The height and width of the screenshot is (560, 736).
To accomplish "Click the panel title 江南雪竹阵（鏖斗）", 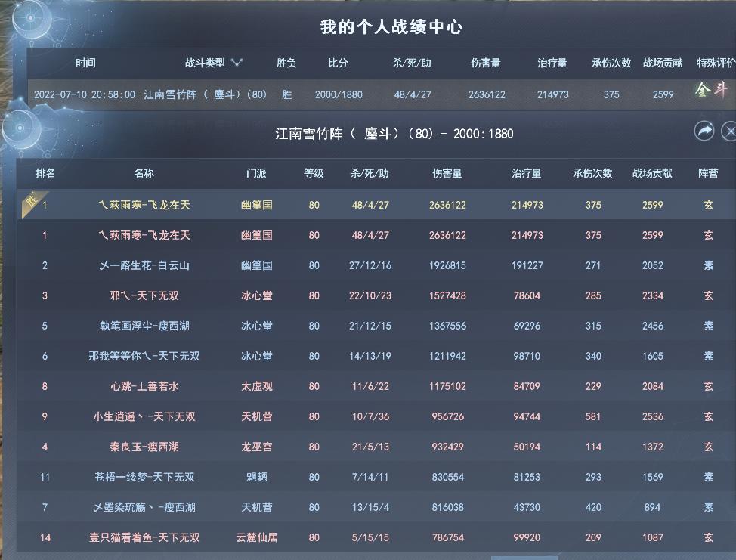I will (394, 134).
